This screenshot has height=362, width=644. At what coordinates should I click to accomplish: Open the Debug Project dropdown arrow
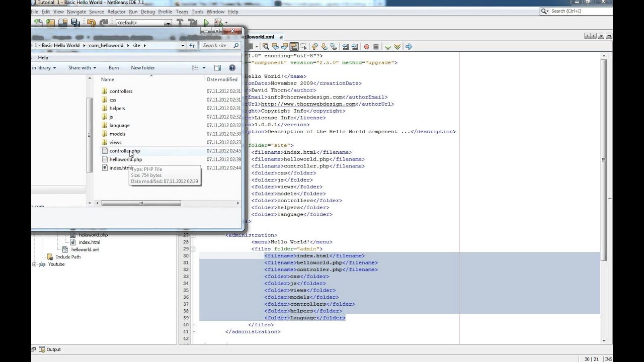pyautogui.click(x=226, y=23)
